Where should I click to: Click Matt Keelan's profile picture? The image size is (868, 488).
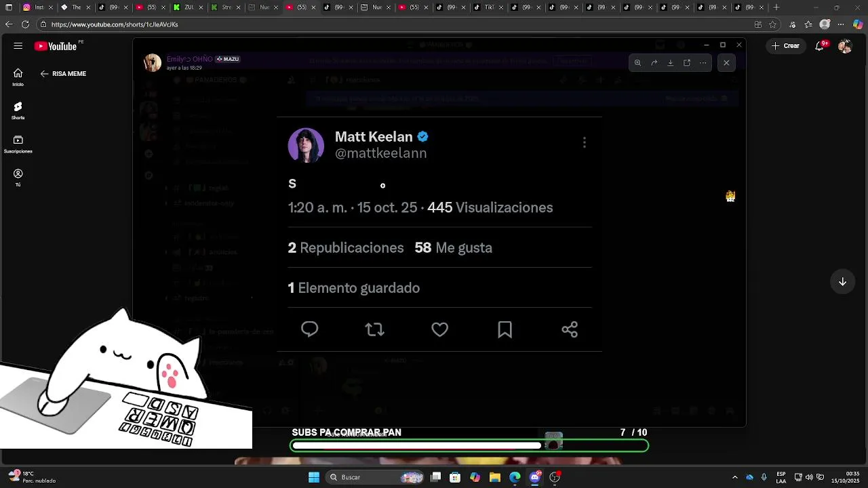tap(306, 145)
